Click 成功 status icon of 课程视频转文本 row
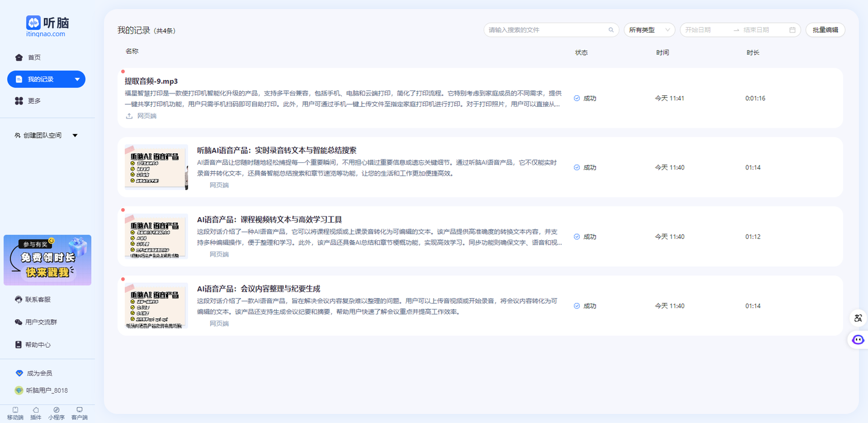868x423 pixels. [x=577, y=237]
